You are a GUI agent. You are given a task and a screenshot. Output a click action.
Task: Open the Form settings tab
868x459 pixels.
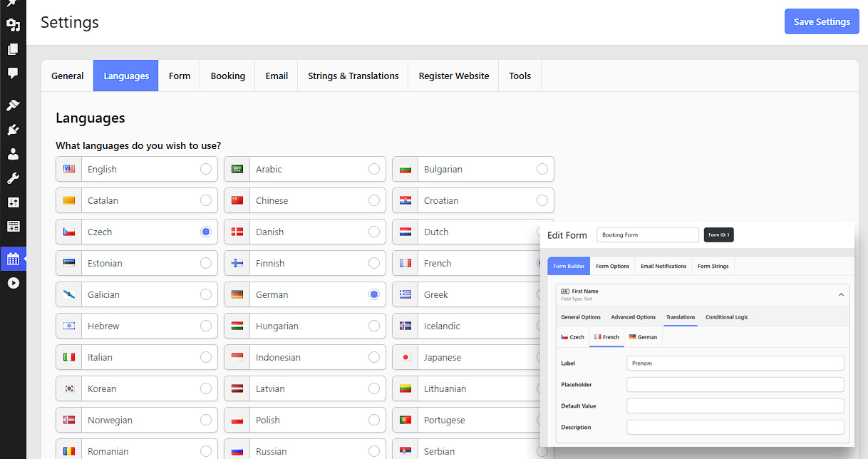(x=180, y=76)
